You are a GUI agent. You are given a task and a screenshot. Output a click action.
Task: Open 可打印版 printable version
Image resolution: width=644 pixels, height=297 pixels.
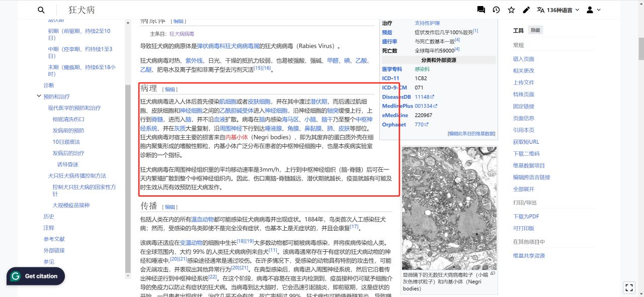coord(524,228)
